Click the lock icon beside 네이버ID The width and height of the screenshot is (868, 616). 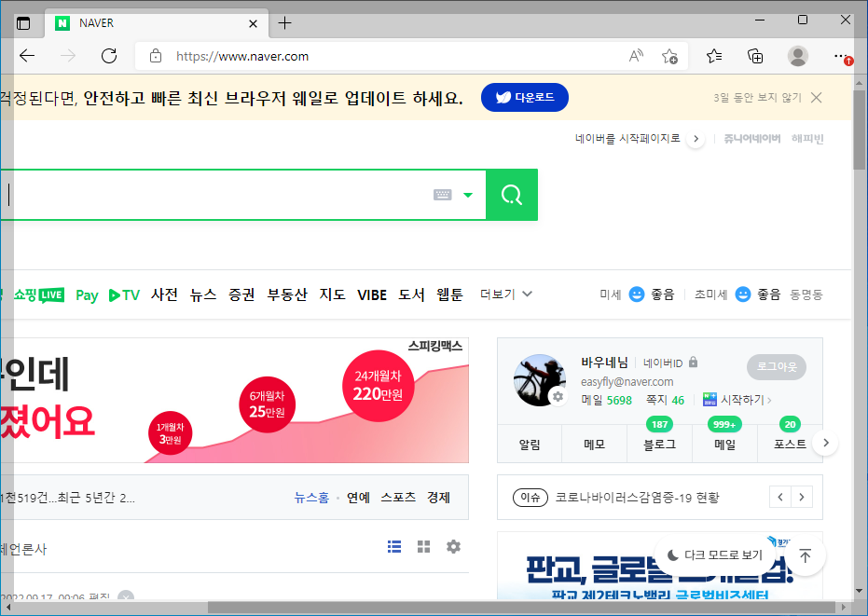point(693,363)
